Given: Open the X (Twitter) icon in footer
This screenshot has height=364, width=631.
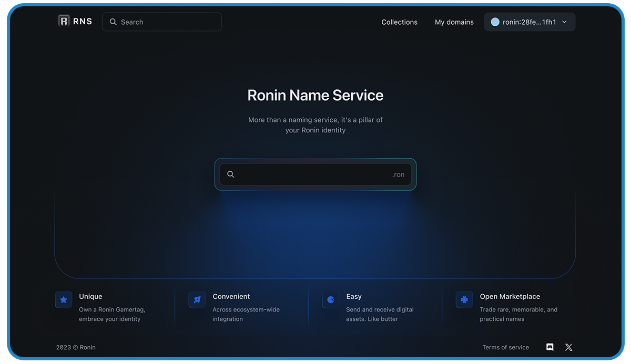Looking at the screenshot, I should 568,347.
